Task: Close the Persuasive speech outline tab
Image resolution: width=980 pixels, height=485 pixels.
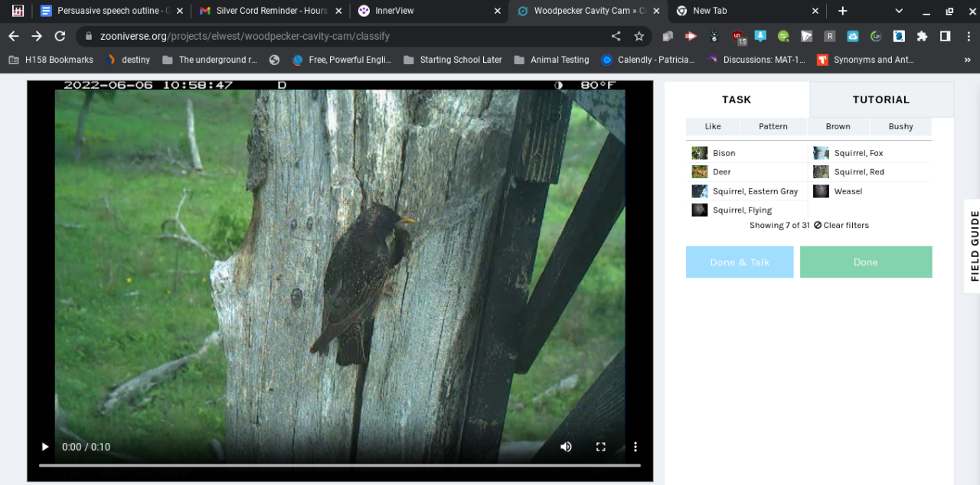Action: pyautogui.click(x=180, y=11)
